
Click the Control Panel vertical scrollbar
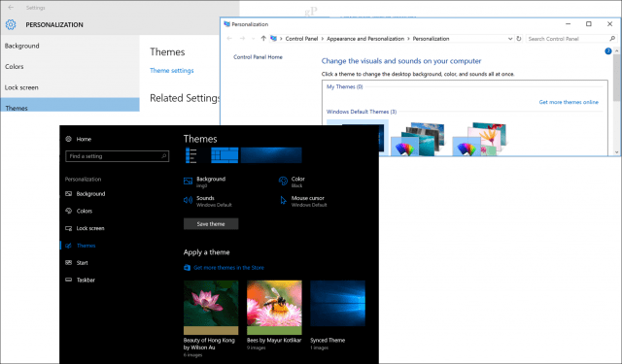tap(616, 77)
